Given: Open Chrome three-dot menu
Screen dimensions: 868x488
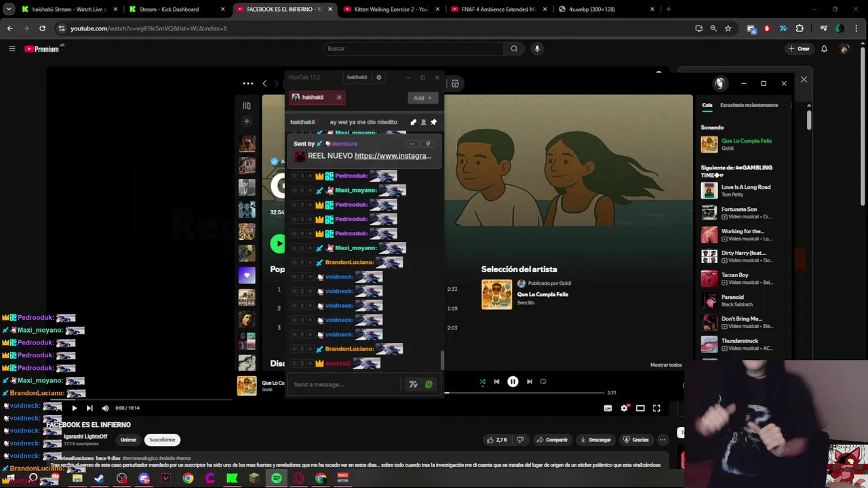Looking at the screenshot, I should tap(856, 28).
